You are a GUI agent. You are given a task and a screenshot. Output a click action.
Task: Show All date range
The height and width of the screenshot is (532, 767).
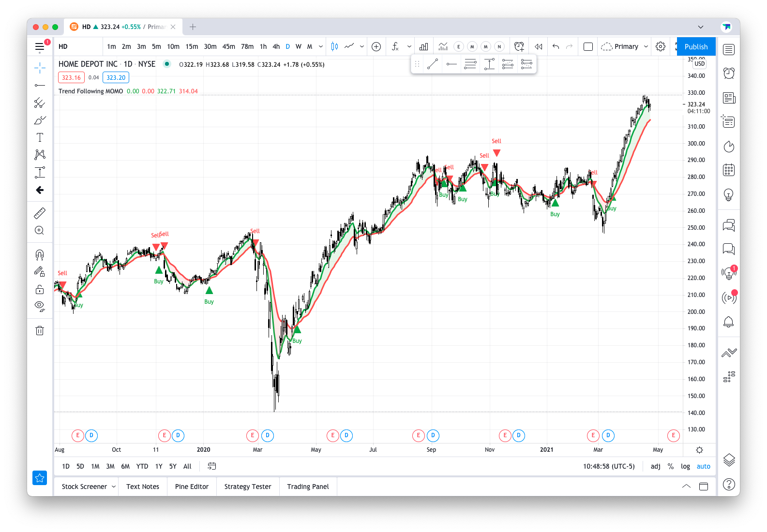187,466
